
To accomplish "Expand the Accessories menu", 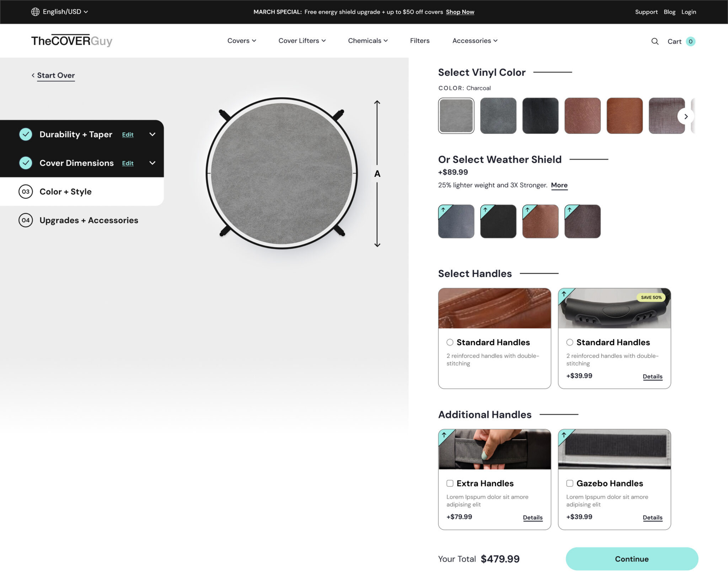I will [475, 41].
